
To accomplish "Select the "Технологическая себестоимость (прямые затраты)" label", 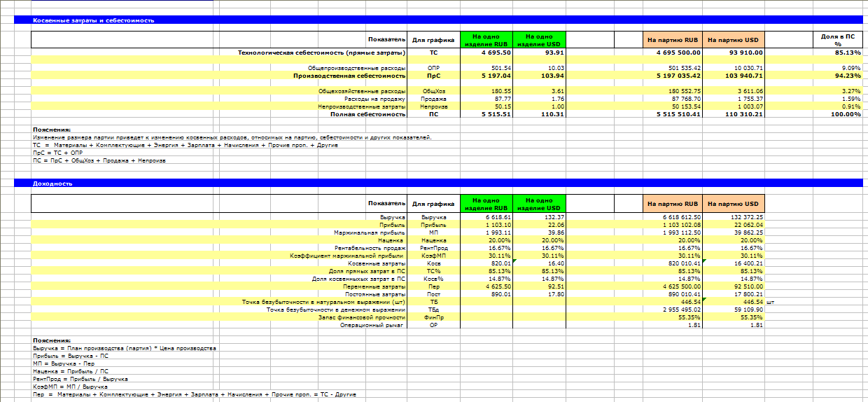I will [x=321, y=53].
